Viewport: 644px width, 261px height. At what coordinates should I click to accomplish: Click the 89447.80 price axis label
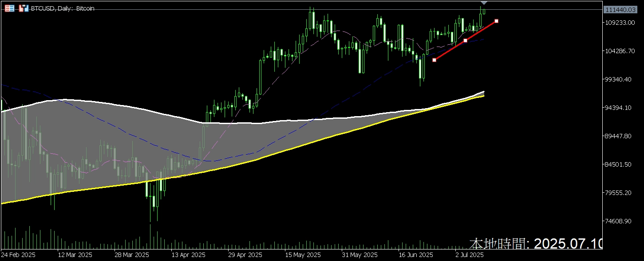618,136
